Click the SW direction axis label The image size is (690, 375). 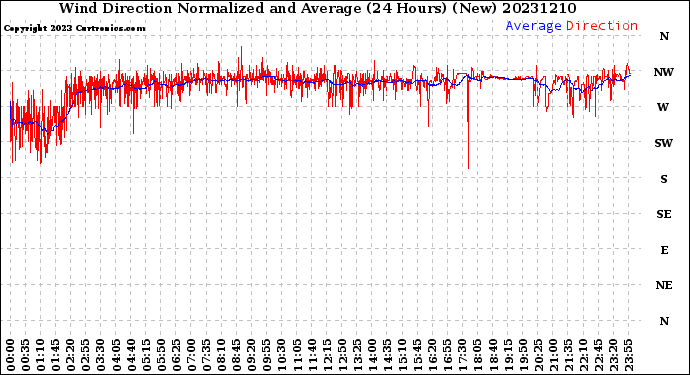click(664, 143)
